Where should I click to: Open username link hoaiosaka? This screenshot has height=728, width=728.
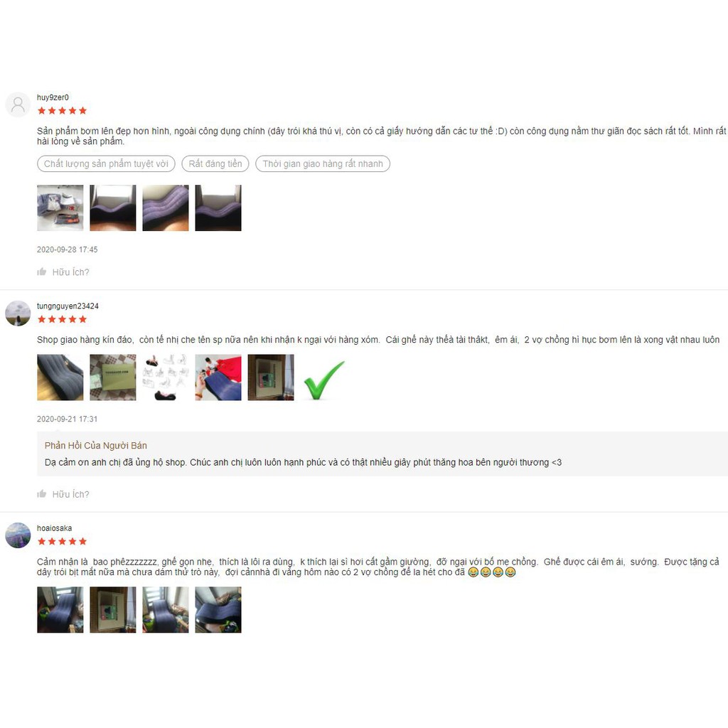pyautogui.click(x=54, y=528)
